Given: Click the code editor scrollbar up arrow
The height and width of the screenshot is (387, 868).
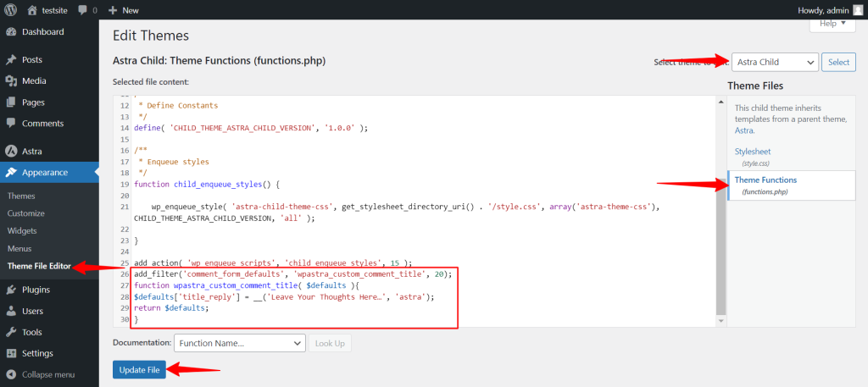Looking at the screenshot, I should (x=721, y=102).
